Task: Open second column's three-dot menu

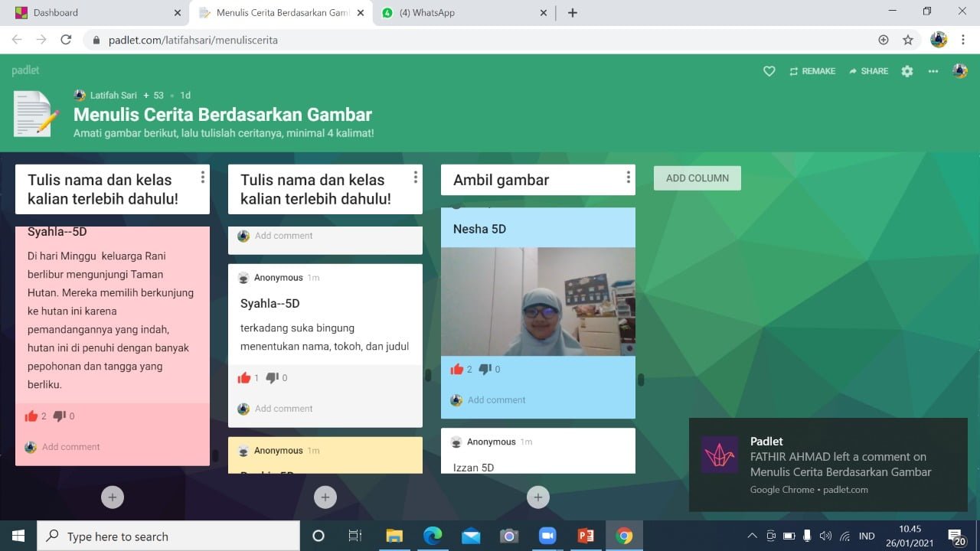Action: [x=415, y=178]
